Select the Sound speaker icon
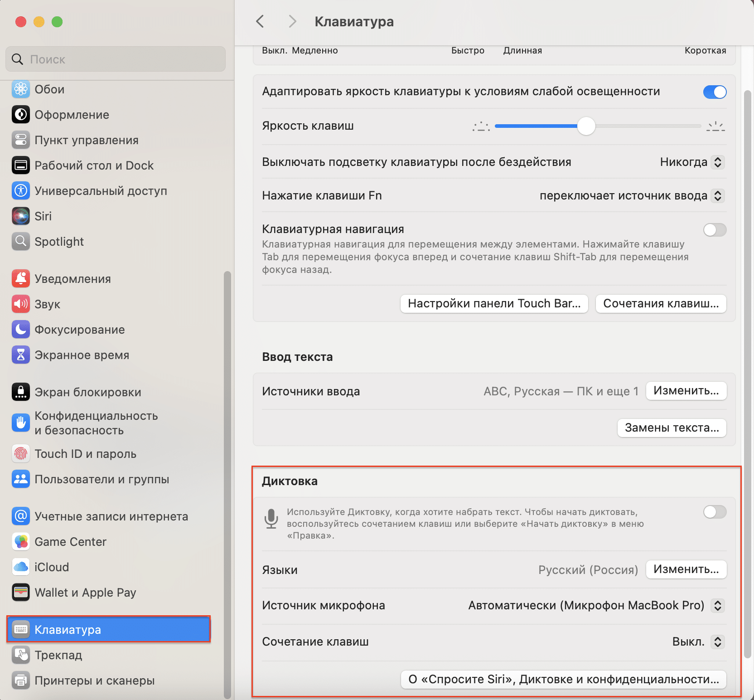The image size is (754, 700). point(21,304)
